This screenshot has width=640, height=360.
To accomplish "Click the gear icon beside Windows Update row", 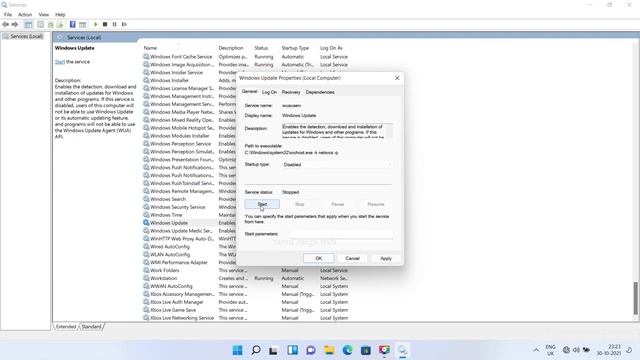I will coord(146,223).
